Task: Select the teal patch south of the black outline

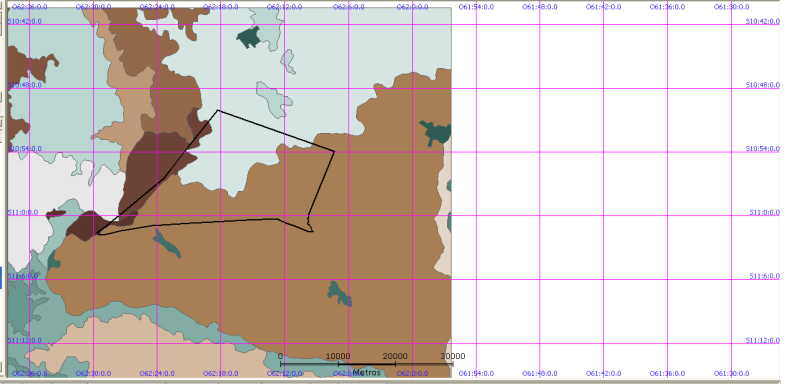Action: pos(166,243)
